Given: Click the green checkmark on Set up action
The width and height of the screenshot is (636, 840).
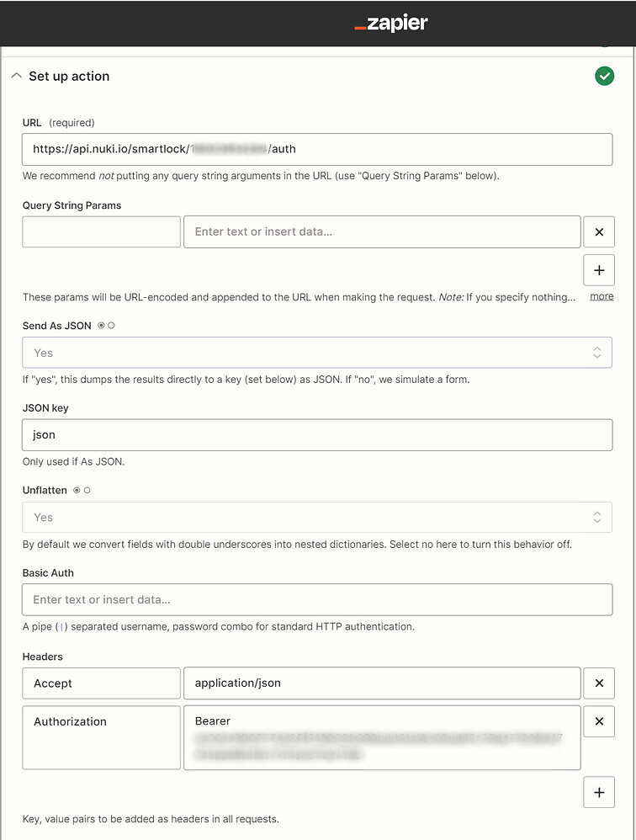Looking at the screenshot, I should click(x=604, y=76).
